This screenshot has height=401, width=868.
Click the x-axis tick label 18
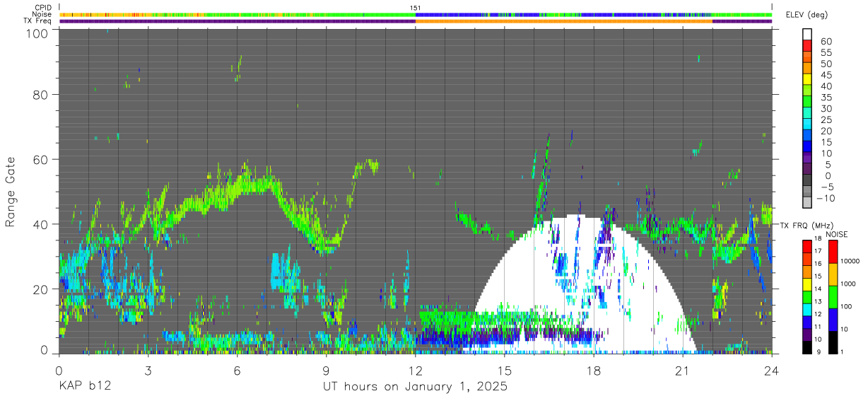click(594, 370)
